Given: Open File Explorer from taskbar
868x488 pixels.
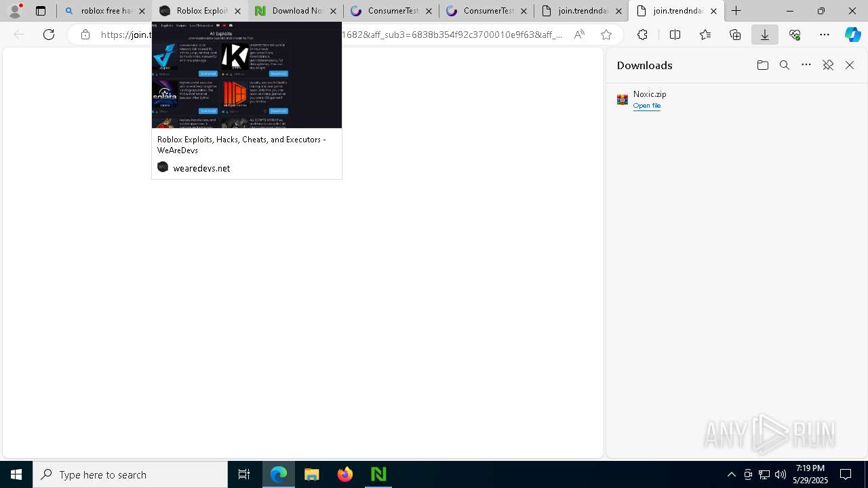Looking at the screenshot, I should tap(312, 474).
